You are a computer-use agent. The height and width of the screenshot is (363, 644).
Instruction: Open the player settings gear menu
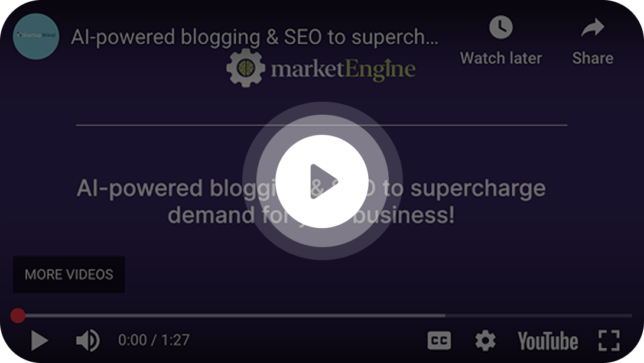pyautogui.click(x=485, y=341)
